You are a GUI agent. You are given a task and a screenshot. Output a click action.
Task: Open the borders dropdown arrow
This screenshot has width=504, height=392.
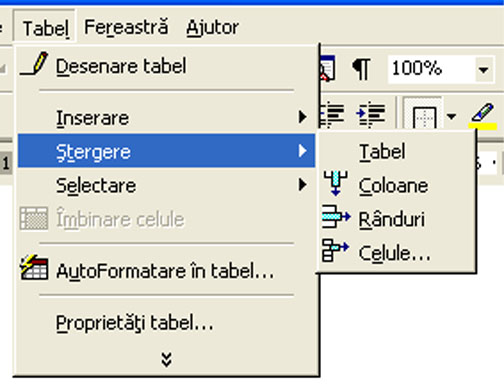coord(451,116)
